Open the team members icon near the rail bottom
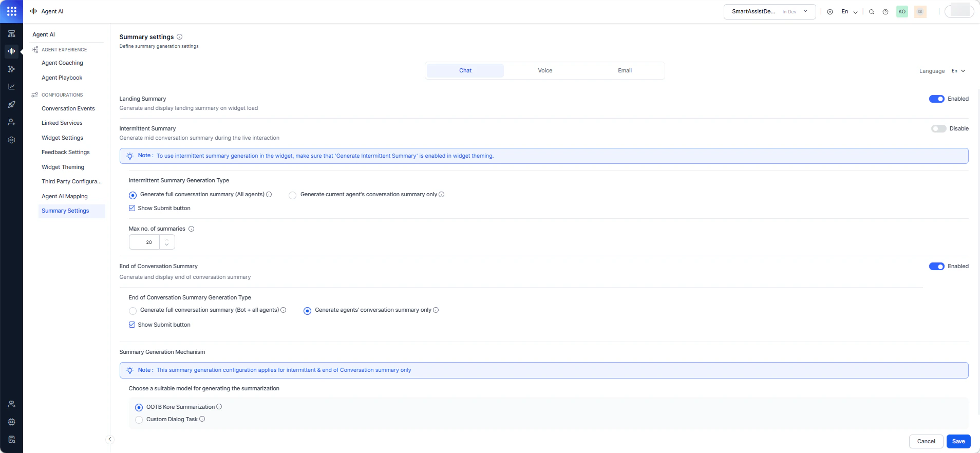 [x=11, y=404]
